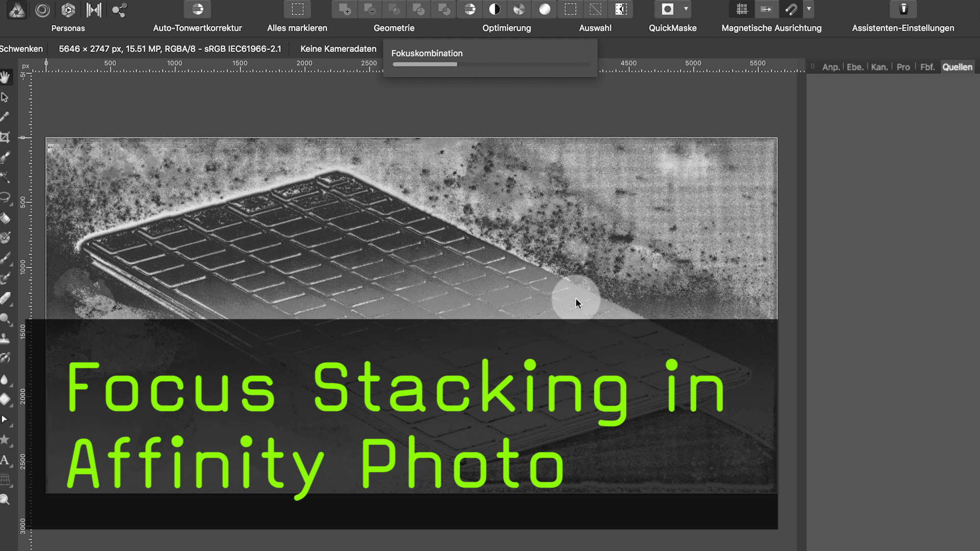The width and height of the screenshot is (980, 551).
Task: Click the Alles markieren icon
Action: pos(298,9)
